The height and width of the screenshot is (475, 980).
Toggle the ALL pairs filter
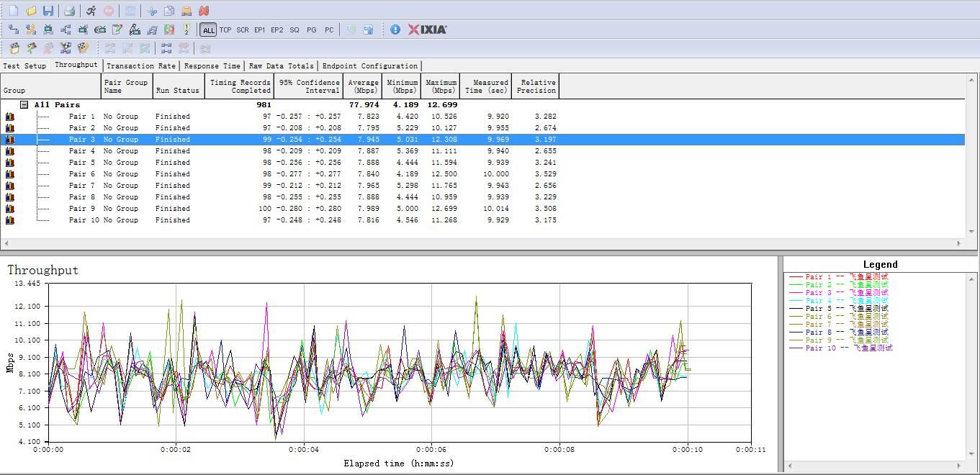(x=208, y=30)
